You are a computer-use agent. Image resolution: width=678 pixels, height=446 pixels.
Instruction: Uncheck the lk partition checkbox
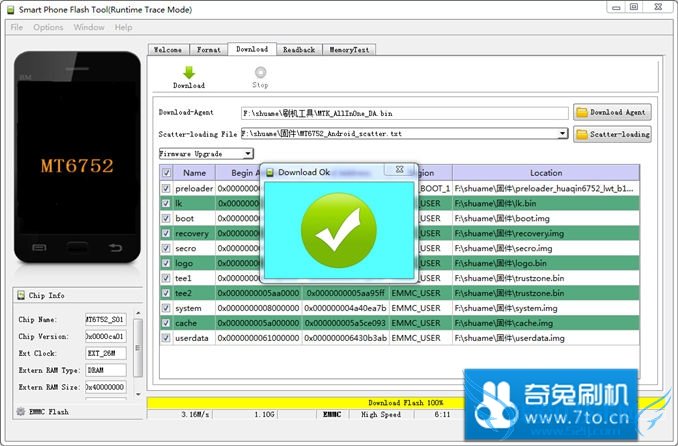click(166, 203)
